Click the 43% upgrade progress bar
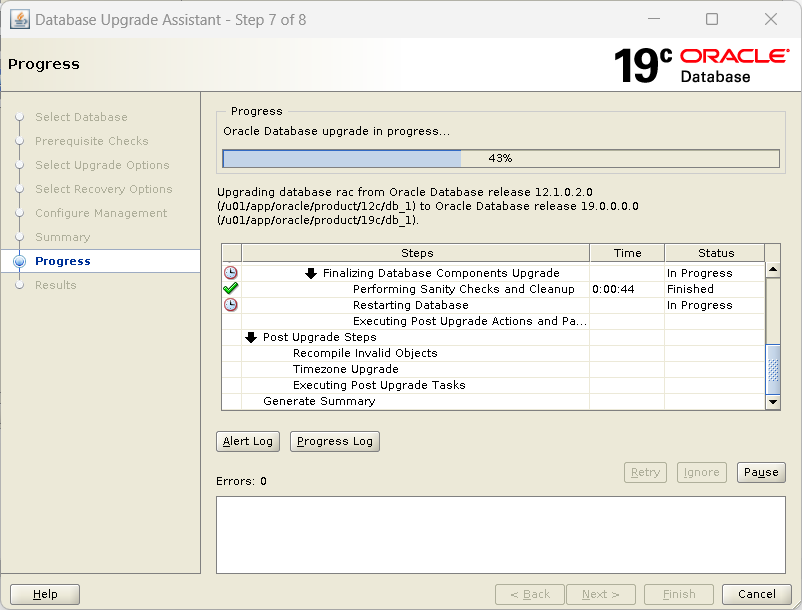This screenshot has height=610, width=802. click(x=501, y=159)
